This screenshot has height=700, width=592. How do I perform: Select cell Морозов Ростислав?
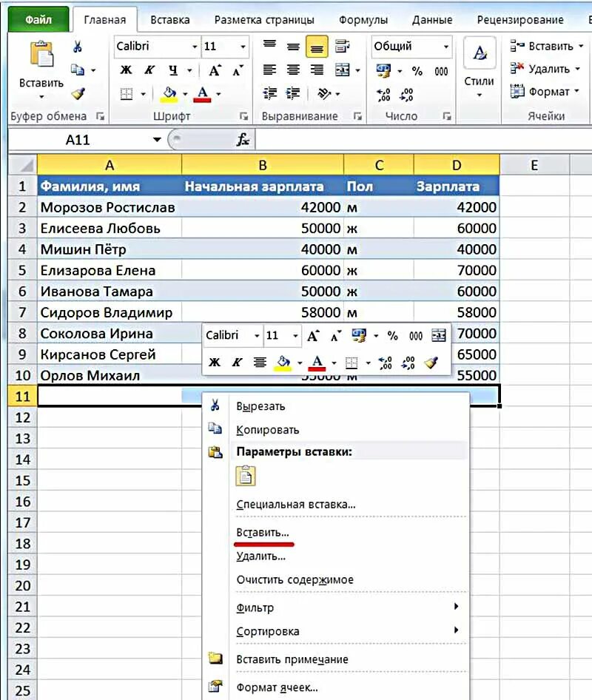coord(110,207)
